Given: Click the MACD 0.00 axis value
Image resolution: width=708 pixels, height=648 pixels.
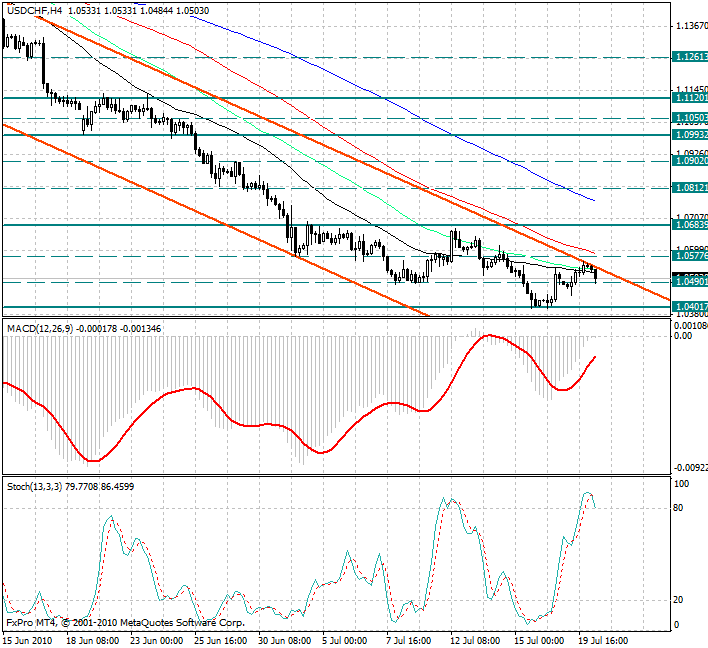Looking at the screenshot, I should coord(683,336).
